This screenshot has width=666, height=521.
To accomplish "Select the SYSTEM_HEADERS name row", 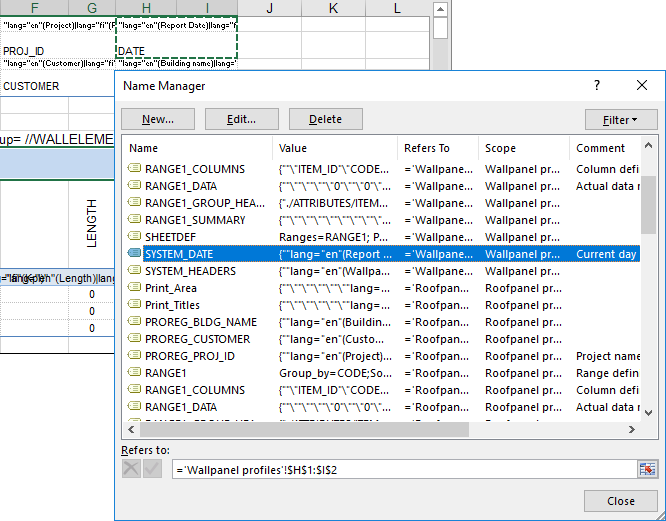I will [x=190, y=271].
